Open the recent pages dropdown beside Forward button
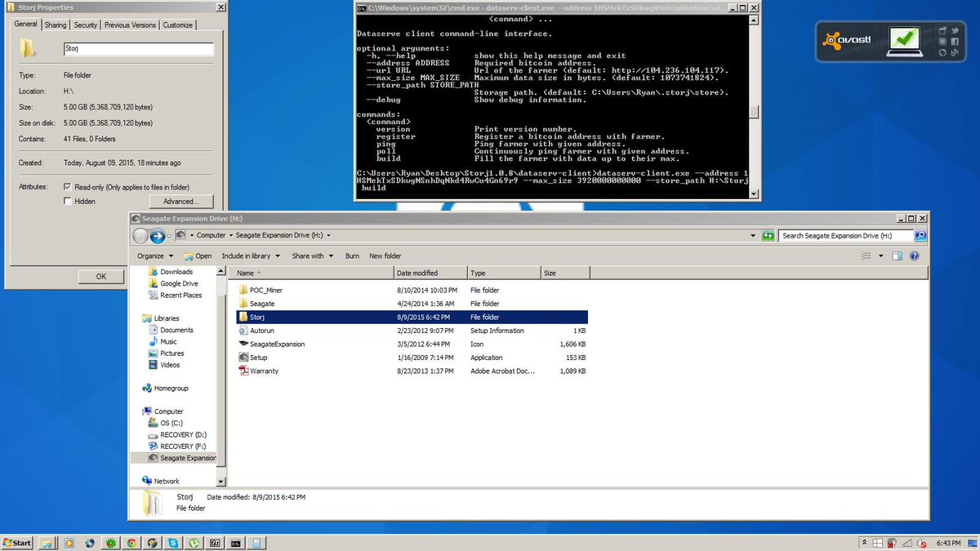 169,236
